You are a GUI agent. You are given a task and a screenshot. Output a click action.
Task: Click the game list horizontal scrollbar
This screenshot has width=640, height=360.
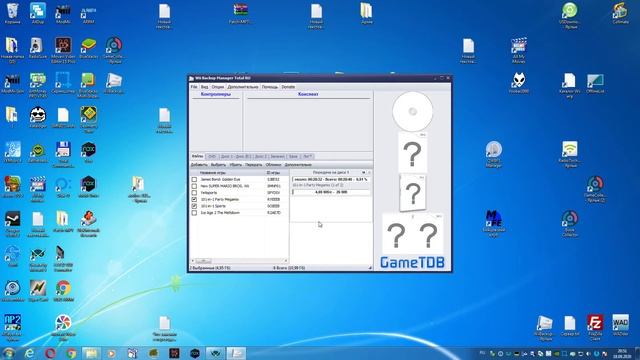[239, 261]
